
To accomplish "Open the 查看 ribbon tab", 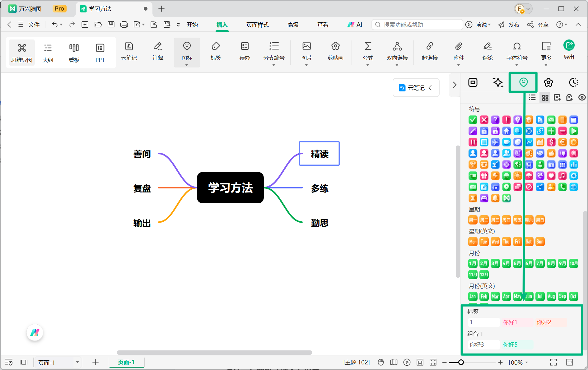I will [x=323, y=25].
